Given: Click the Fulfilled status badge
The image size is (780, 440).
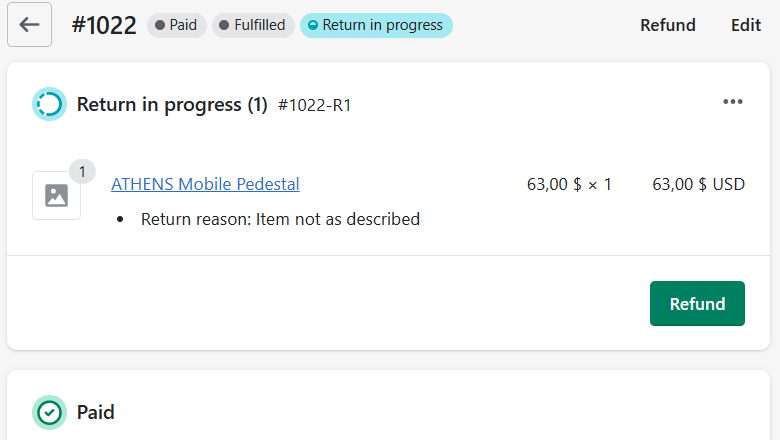Looking at the screenshot, I should click(253, 25).
